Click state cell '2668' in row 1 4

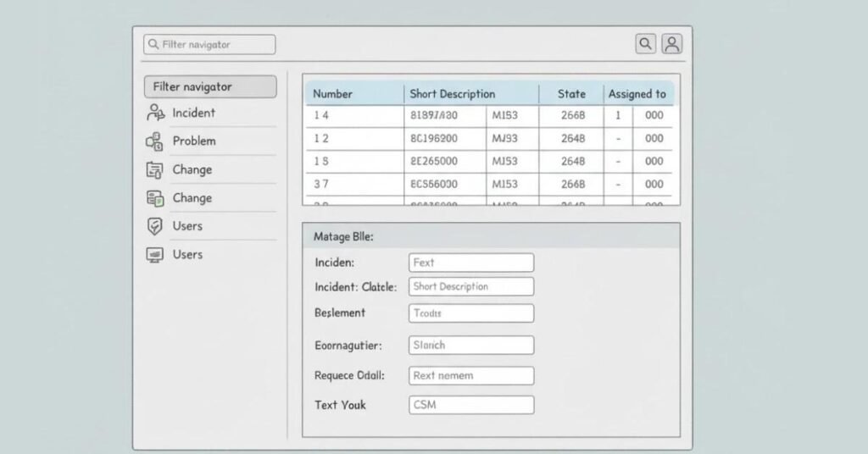[572, 115]
